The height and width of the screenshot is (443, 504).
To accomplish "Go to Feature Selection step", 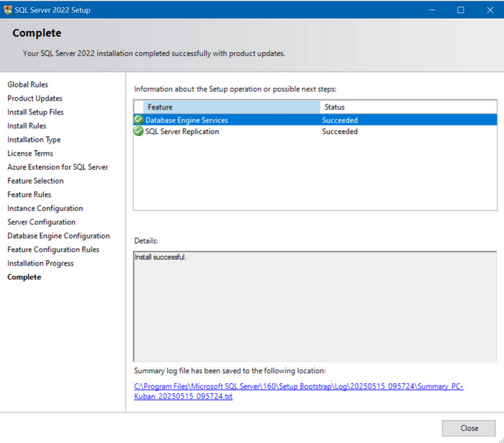I will point(35,181).
